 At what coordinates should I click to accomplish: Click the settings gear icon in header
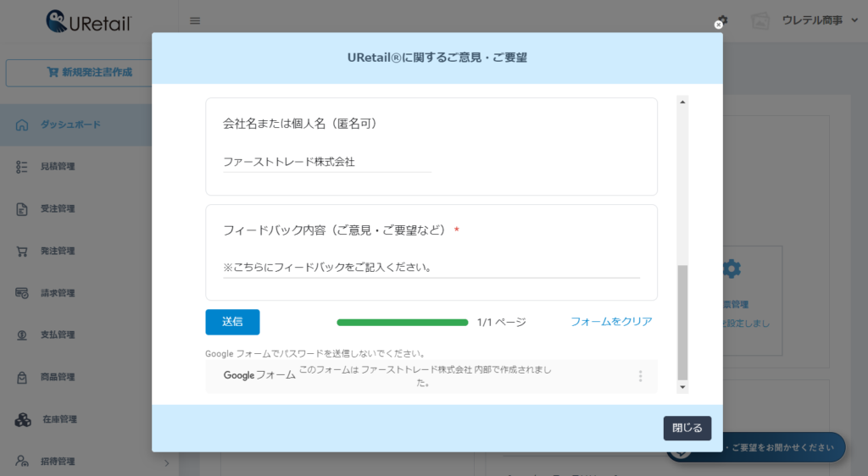(722, 20)
